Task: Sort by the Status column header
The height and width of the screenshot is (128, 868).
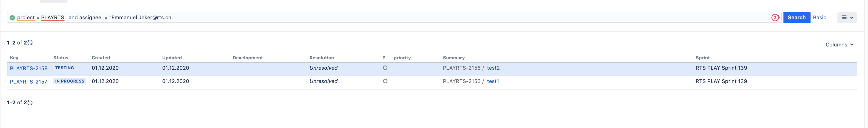Action: [61, 58]
